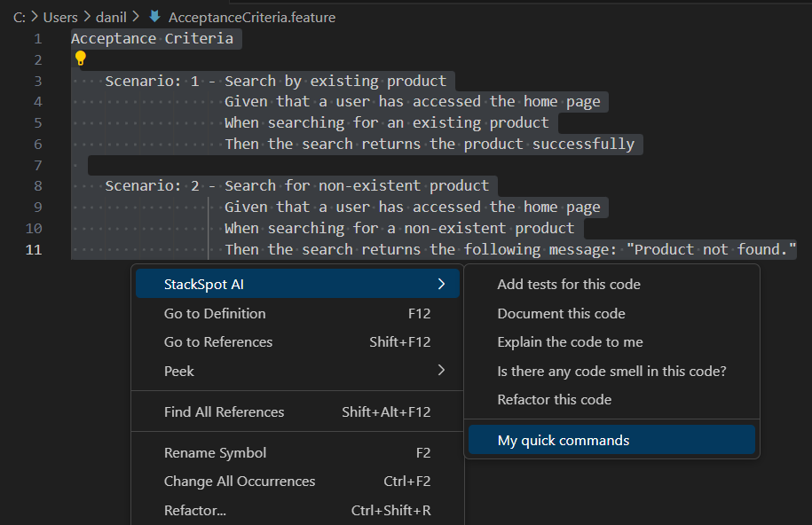Select Change All Occurrences

click(297, 481)
